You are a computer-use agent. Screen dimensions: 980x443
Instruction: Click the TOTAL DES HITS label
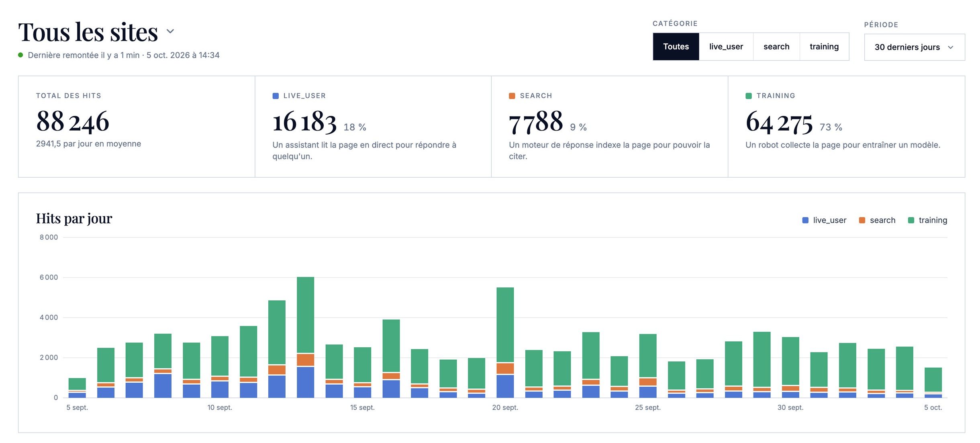click(69, 96)
